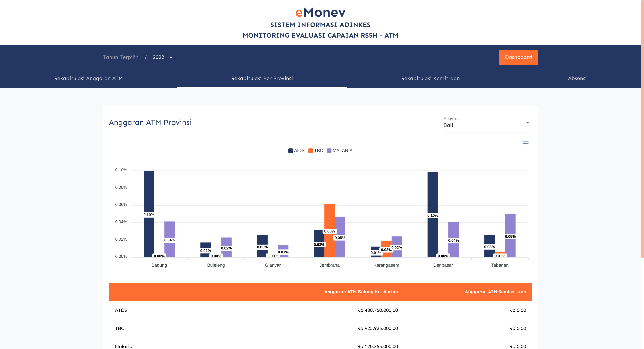Image resolution: width=644 pixels, height=349 pixels.
Task: Click Badung's tall AIDS bar
Action: coord(149,190)
